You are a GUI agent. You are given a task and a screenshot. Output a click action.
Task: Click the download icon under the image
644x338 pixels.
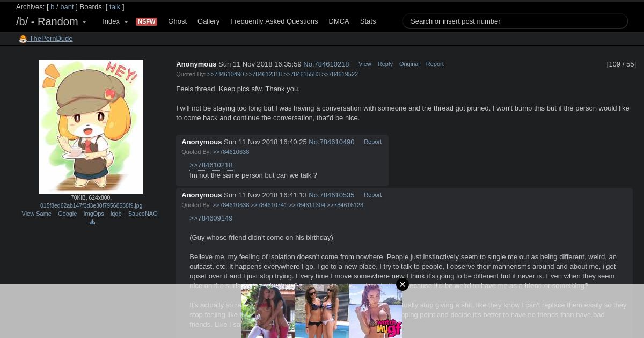pos(92,222)
